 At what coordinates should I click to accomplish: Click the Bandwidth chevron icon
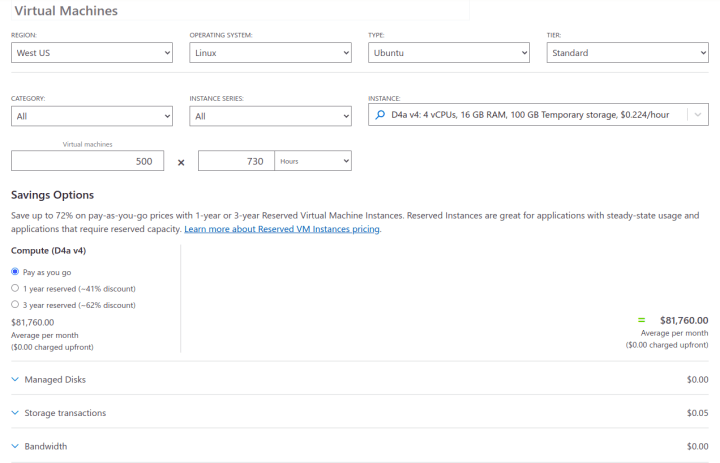(x=15, y=446)
